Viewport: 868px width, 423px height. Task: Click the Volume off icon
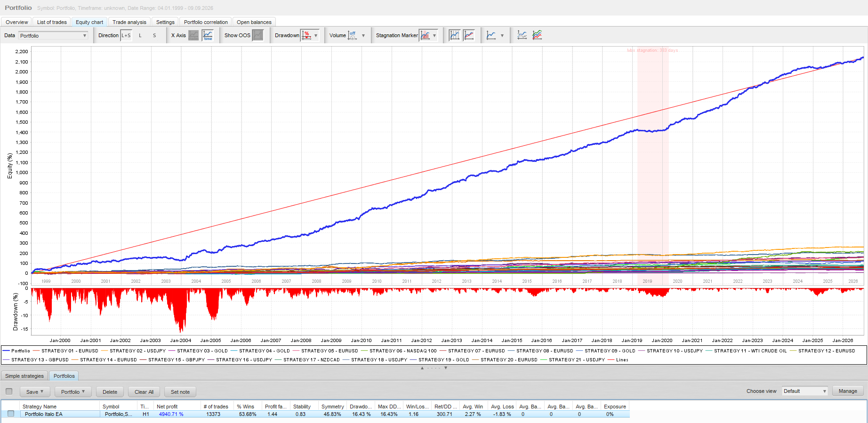point(353,35)
